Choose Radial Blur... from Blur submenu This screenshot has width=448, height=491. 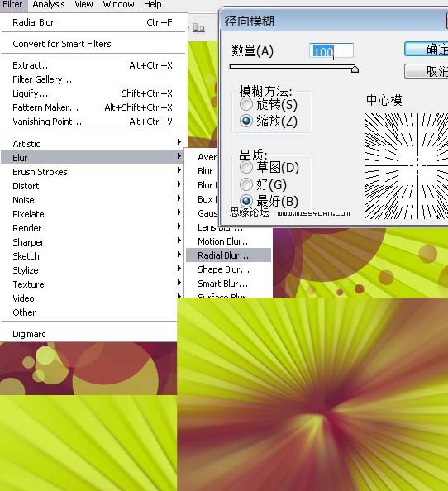228,255
